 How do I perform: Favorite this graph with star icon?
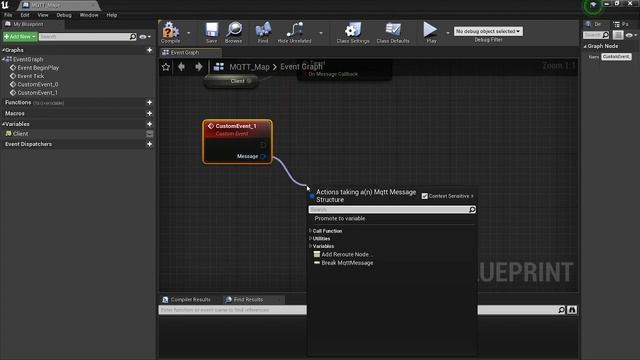[166, 67]
